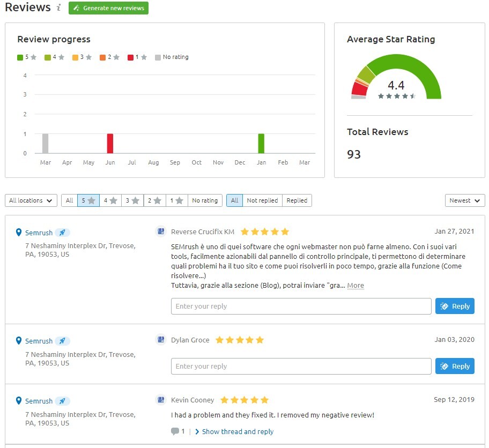Screen dimensions: 489x448
Task: Click the Generate new reviews button
Action: point(108,8)
